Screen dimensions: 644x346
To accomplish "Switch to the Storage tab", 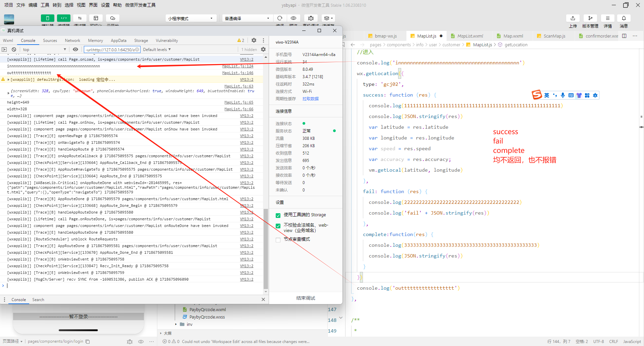I will click(x=141, y=41).
